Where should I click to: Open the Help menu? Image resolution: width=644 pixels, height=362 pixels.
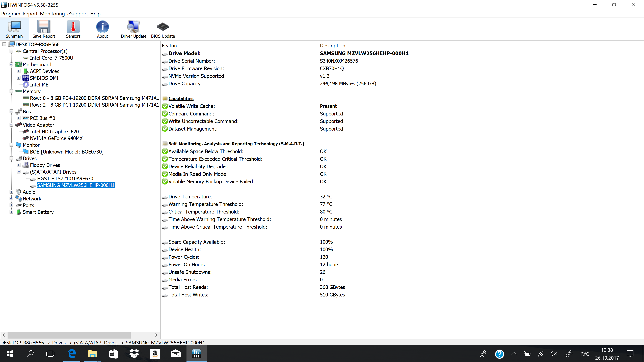[95, 14]
